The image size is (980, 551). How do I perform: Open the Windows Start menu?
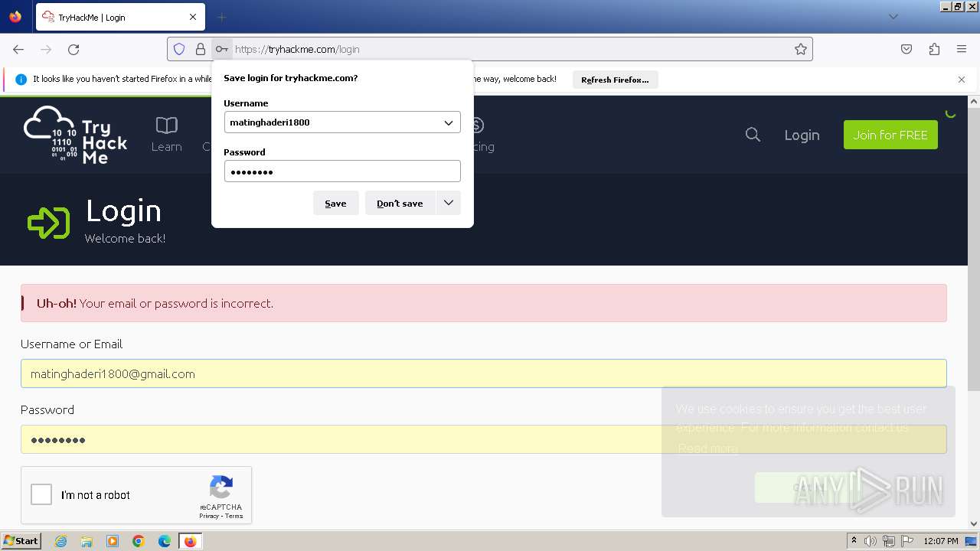tap(21, 541)
